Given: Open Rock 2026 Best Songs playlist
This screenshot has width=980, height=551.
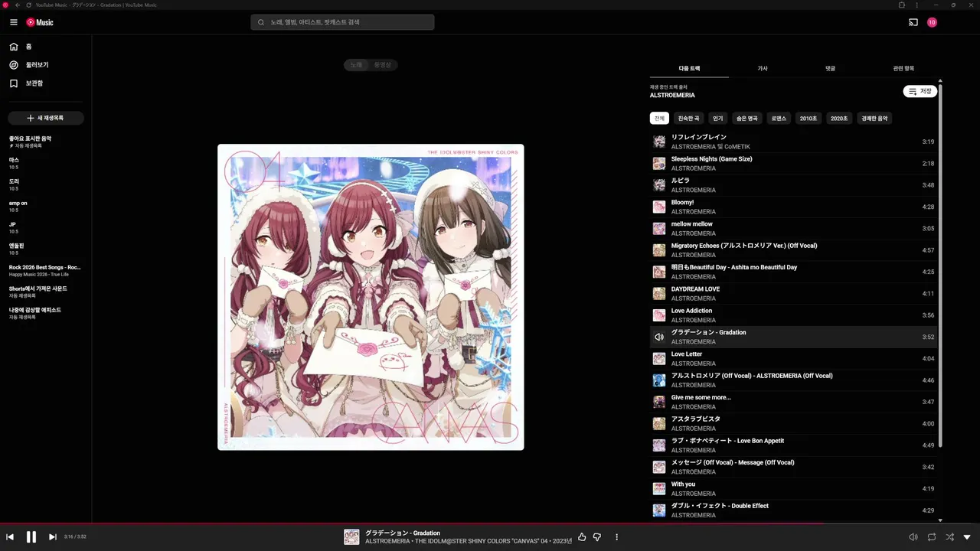Looking at the screenshot, I should click(46, 270).
